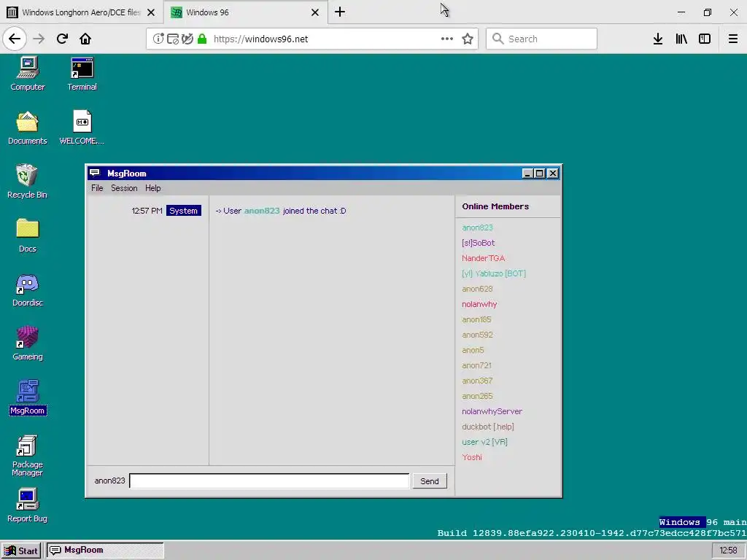The image size is (747, 560).
Task: Open the Start menu button
Action: (21, 551)
